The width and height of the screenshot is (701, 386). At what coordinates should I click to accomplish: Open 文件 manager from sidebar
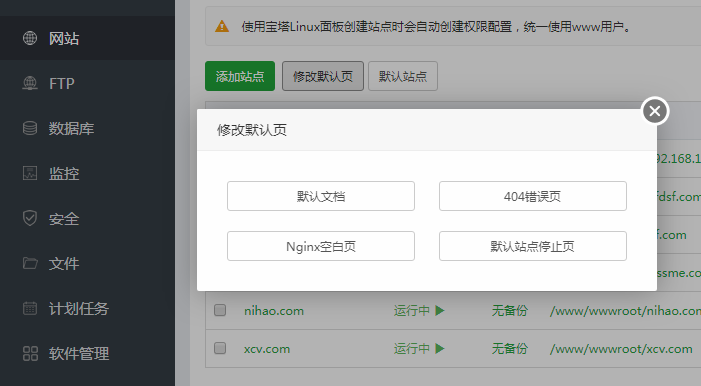(87, 263)
